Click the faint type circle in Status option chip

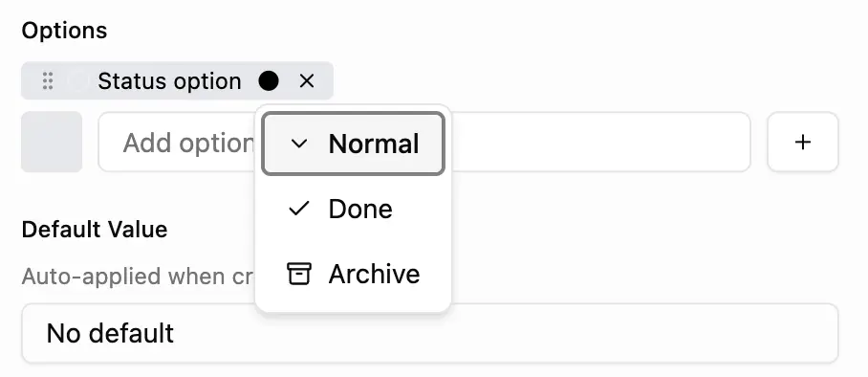tap(78, 81)
